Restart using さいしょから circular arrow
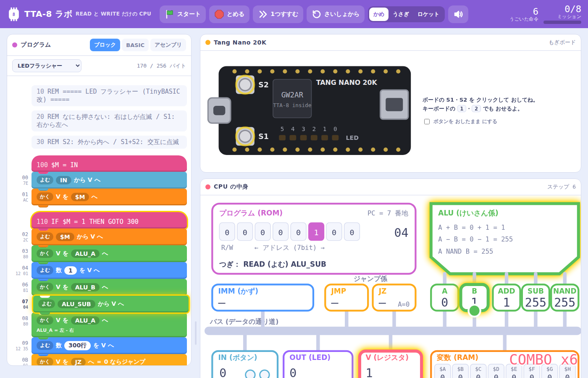 pyautogui.click(x=336, y=14)
